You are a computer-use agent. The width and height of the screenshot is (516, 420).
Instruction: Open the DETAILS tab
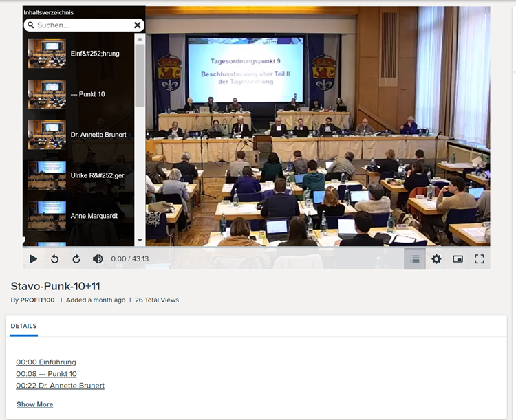click(24, 326)
